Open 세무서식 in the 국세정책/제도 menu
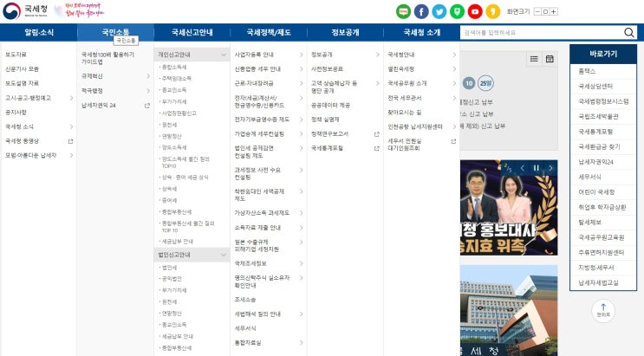 245,328
